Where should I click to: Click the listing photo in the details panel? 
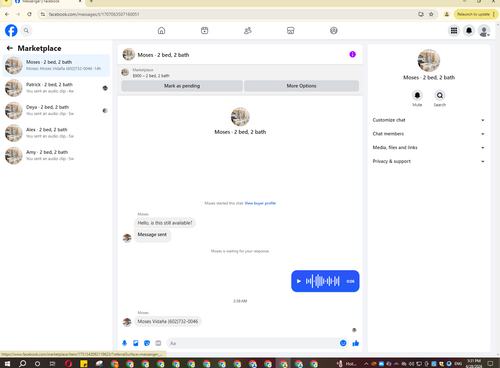click(x=429, y=60)
